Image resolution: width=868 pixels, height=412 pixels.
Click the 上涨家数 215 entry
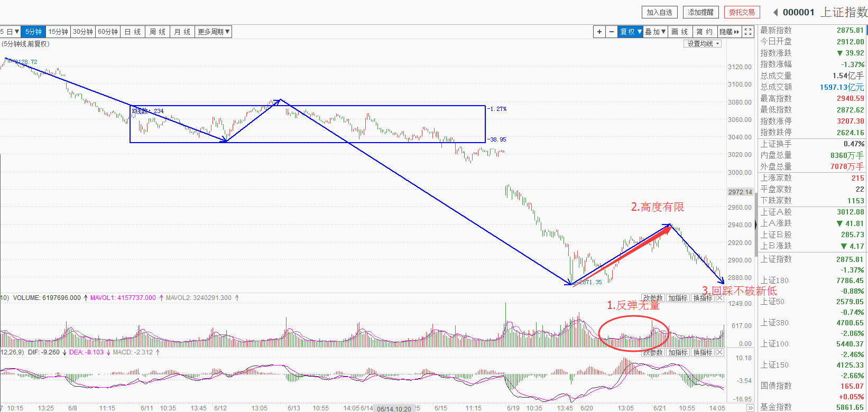[812, 178]
